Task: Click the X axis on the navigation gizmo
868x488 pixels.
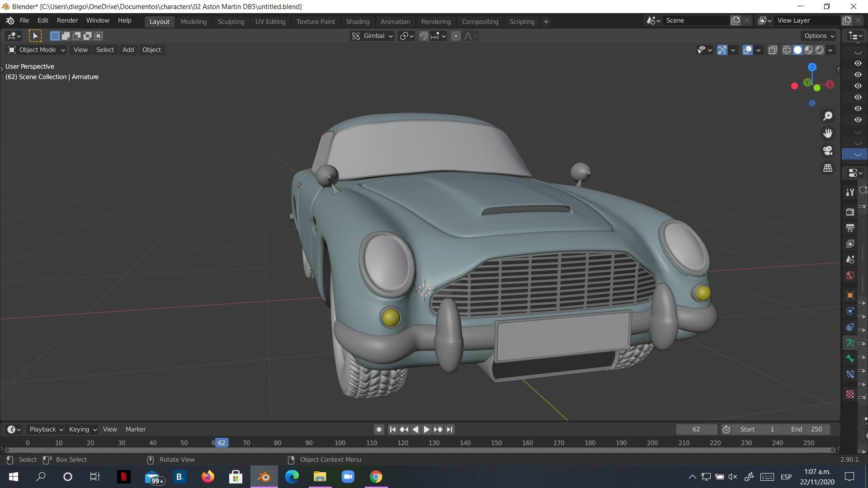Action: pyautogui.click(x=830, y=84)
